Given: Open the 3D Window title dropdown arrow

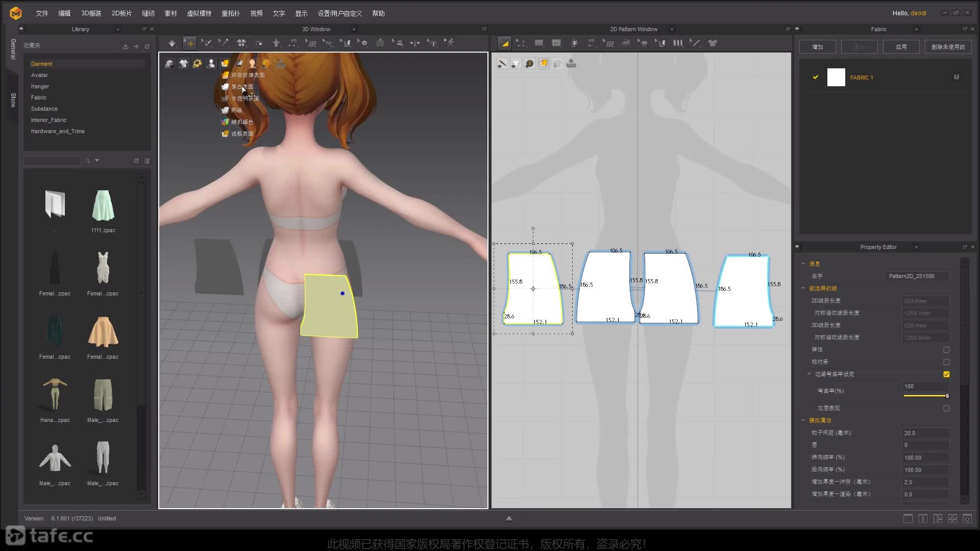Looking at the screenshot, I should [x=354, y=30].
